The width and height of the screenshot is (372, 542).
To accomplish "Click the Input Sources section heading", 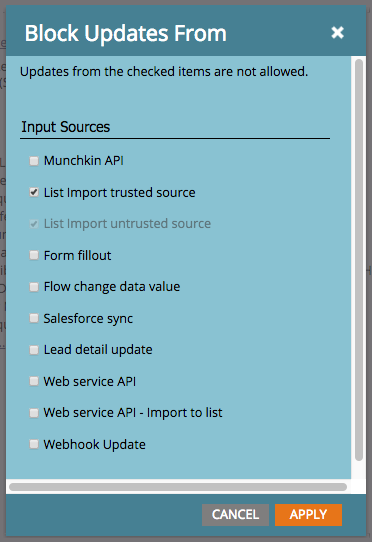I will point(66,127).
